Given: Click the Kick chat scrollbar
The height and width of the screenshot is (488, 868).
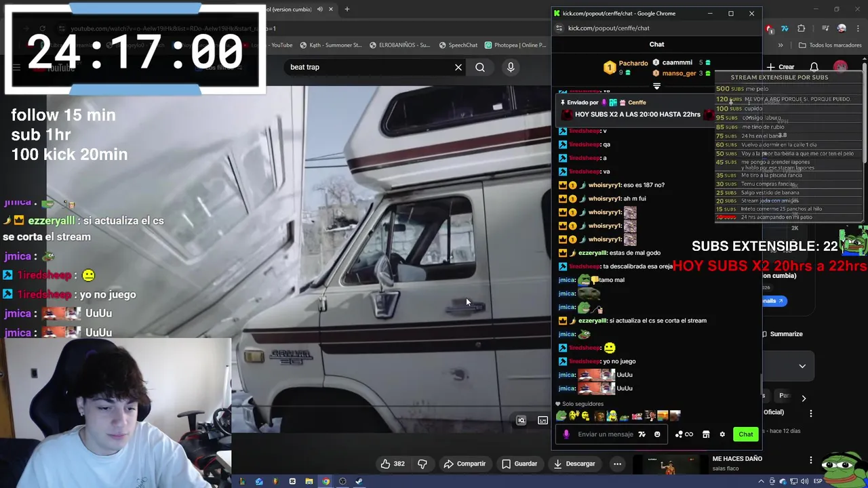Looking at the screenshot, I should click(760, 384).
